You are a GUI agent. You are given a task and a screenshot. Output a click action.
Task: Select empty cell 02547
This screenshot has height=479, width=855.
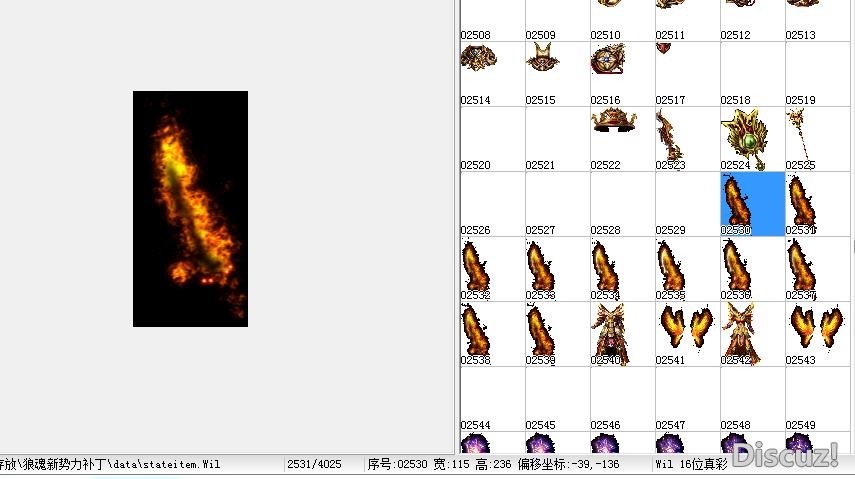click(688, 399)
